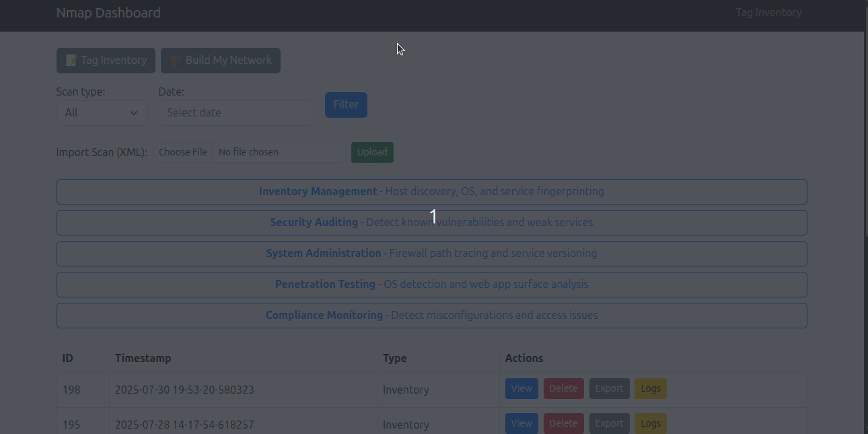Click Choose File to import scan XML
This screenshot has width=868, height=434.
(x=183, y=153)
